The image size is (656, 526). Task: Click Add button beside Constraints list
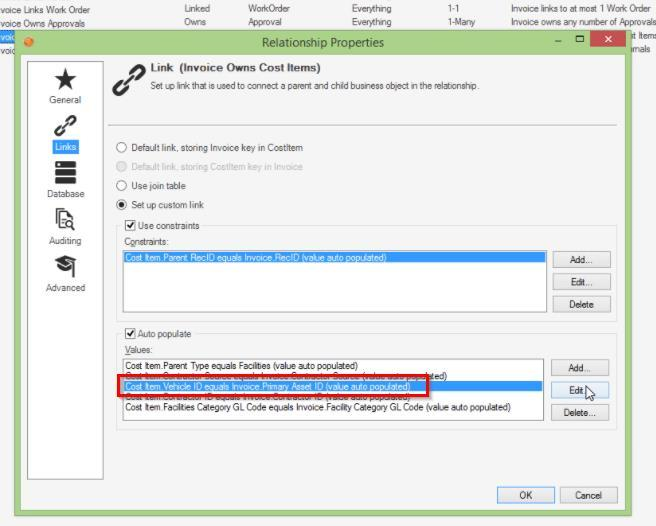[x=580, y=260]
